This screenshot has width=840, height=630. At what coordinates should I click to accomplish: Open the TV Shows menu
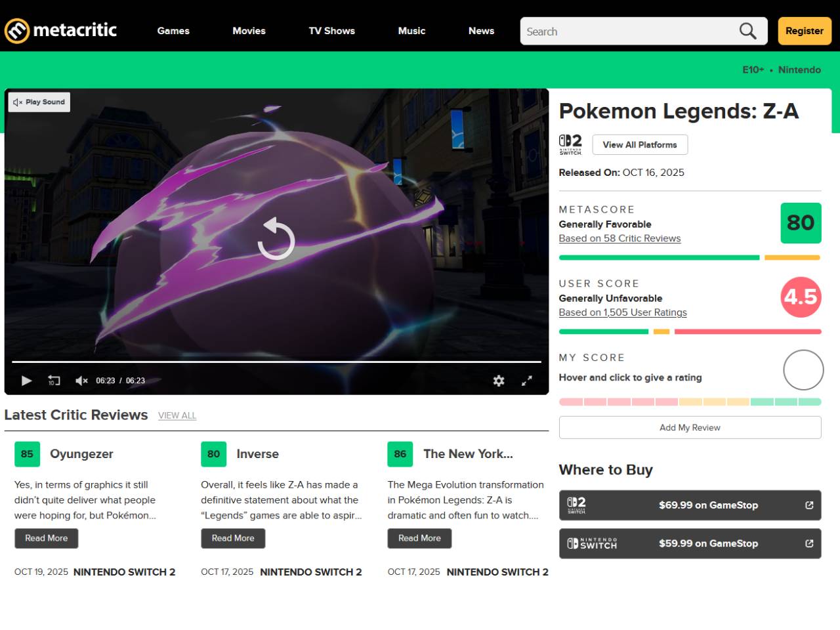pyautogui.click(x=331, y=31)
